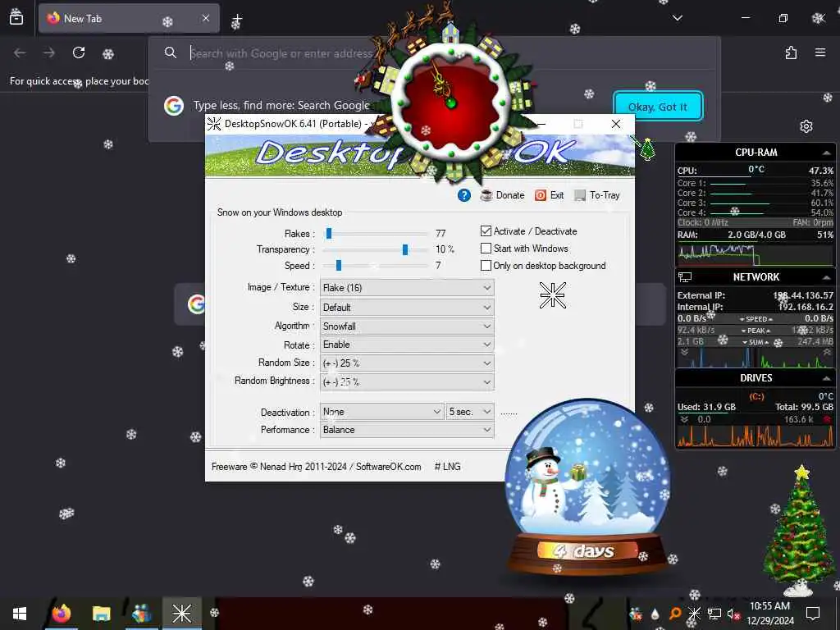Click the # LNG language menu
This screenshot has height=630, width=840.
click(x=447, y=467)
